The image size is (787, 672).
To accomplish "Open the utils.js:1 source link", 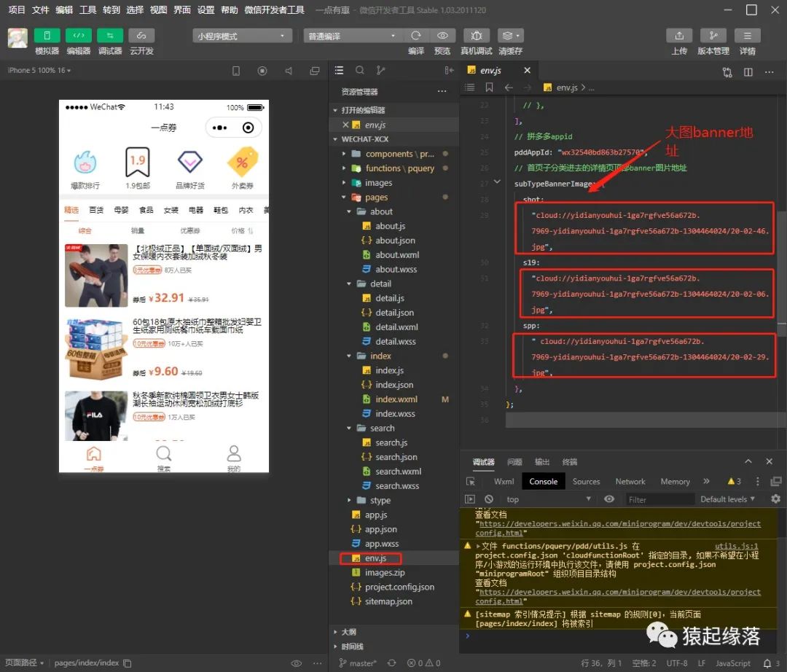I will (x=736, y=546).
